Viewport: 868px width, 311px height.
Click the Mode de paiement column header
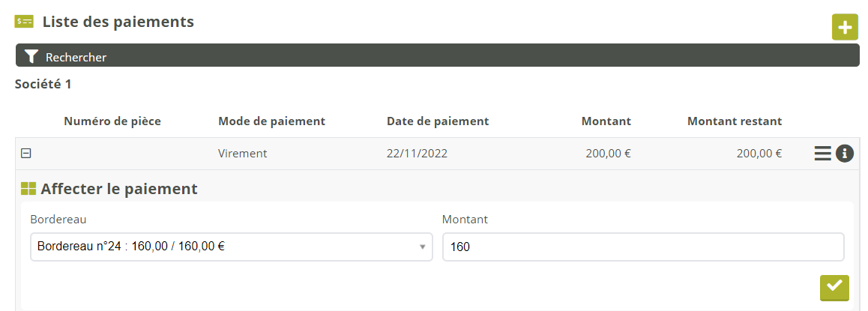(x=271, y=121)
